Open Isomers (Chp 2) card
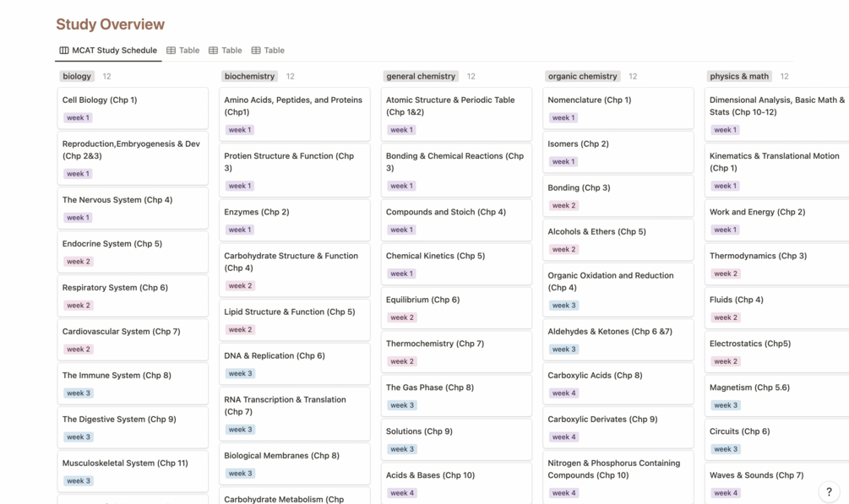 click(618, 152)
